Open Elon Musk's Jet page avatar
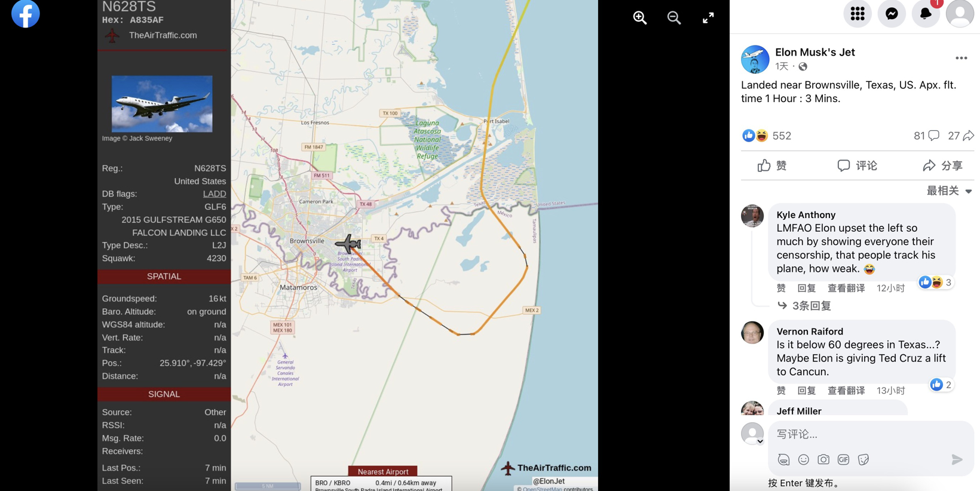Screen dimensions: 980x491 [x=755, y=59]
